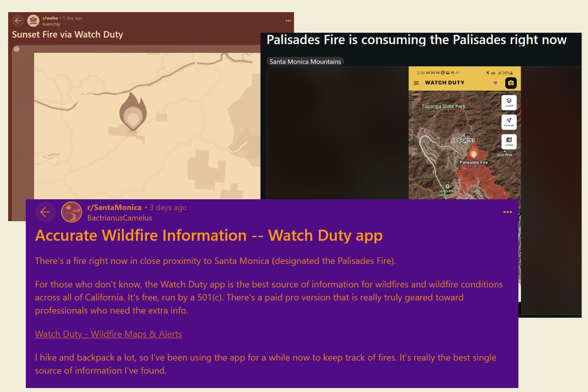Open three-dot menu on r/weho post
Screen dimensions: 588x392
(x=288, y=21)
